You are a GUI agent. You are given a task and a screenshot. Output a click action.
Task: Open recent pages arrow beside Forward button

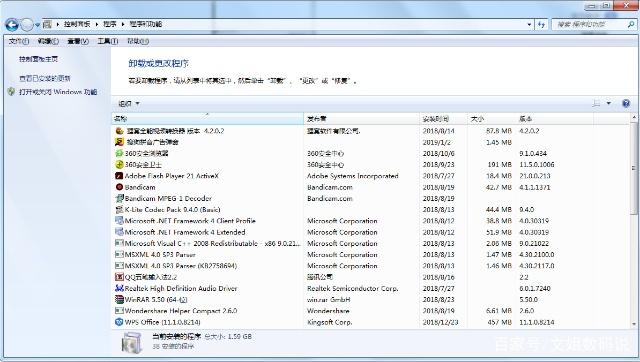(37, 25)
